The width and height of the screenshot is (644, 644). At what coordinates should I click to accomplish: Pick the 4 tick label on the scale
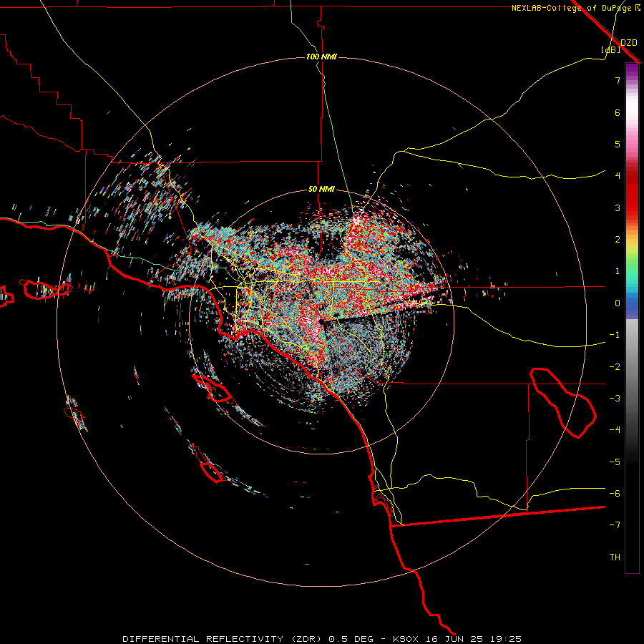pyautogui.click(x=618, y=176)
